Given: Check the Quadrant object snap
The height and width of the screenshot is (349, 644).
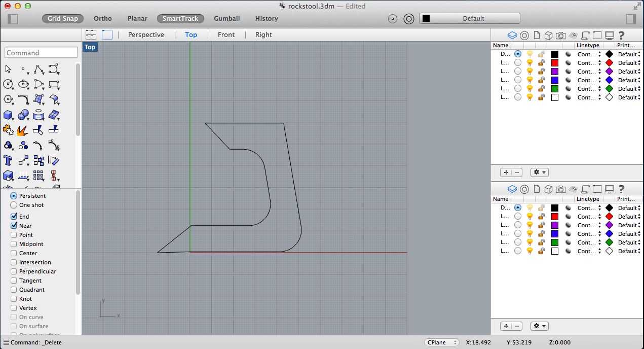Looking at the screenshot, I should pos(14,290).
